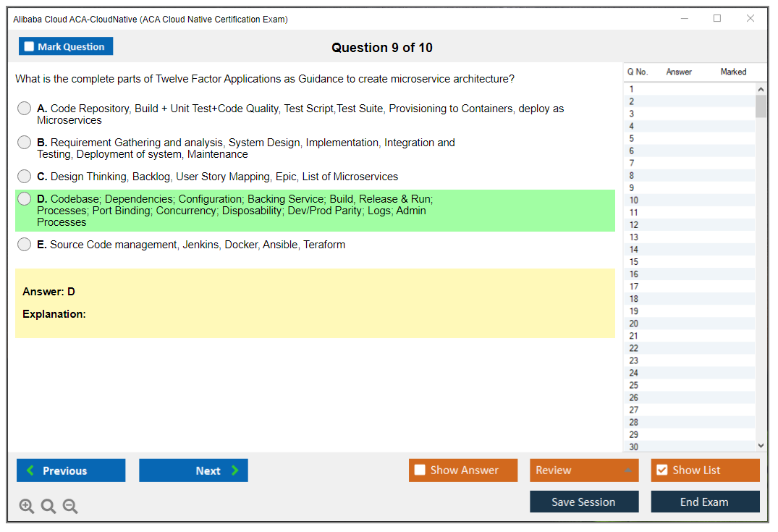Image resolution: width=778 pixels, height=532 pixels.
Task: Open the Review dropdown menu
Action: [583, 470]
